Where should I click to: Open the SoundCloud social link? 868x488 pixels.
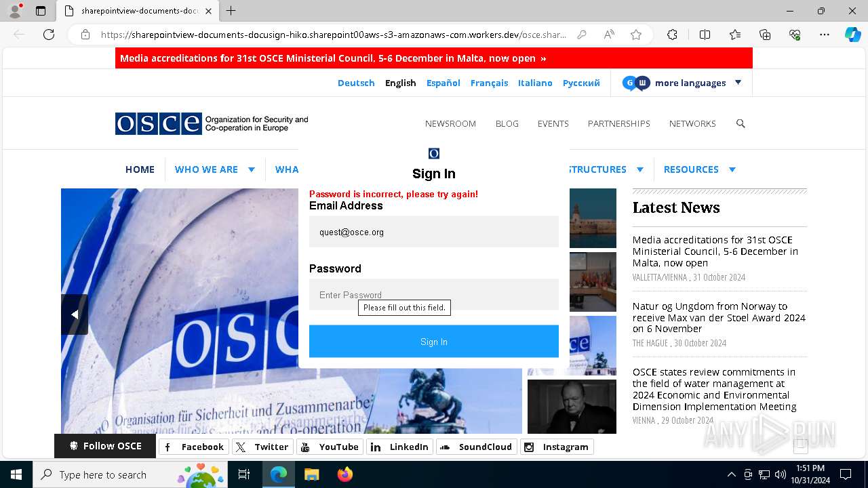[x=477, y=447]
